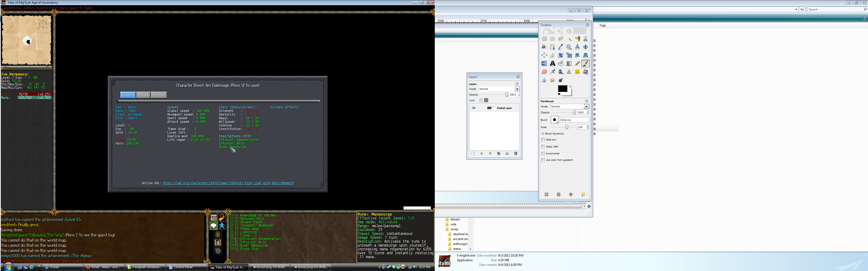Switch to Defense tab in Character Sheet
The height and width of the screenshot is (271, 868).
pyautogui.click(x=159, y=95)
